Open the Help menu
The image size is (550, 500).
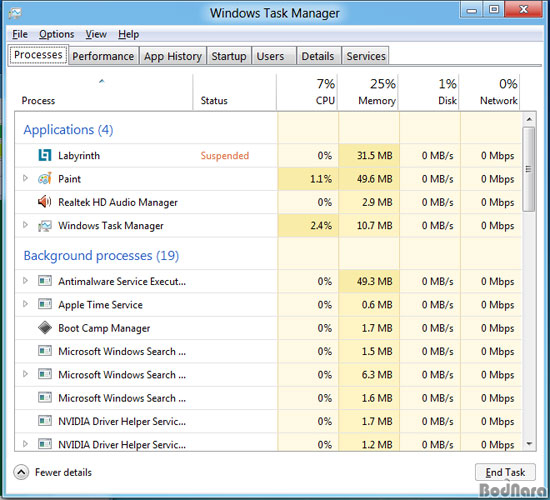(x=128, y=34)
